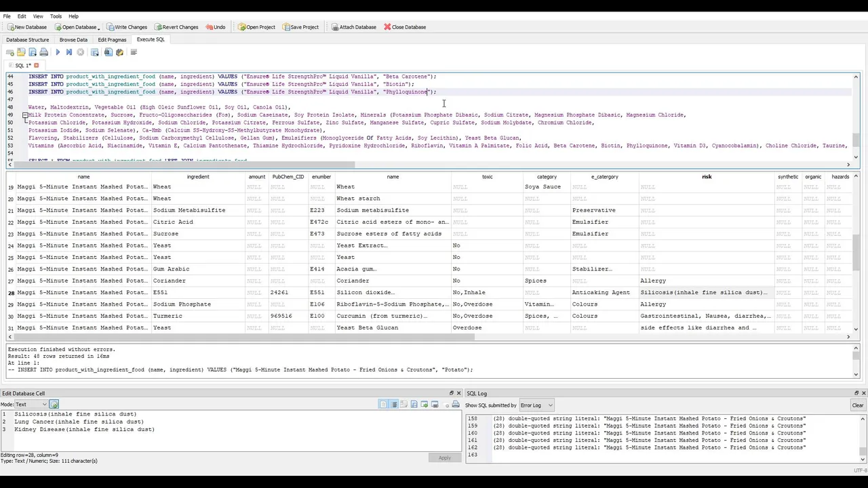Click the e_catergory column header
The image size is (868, 488).
pyautogui.click(x=604, y=177)
